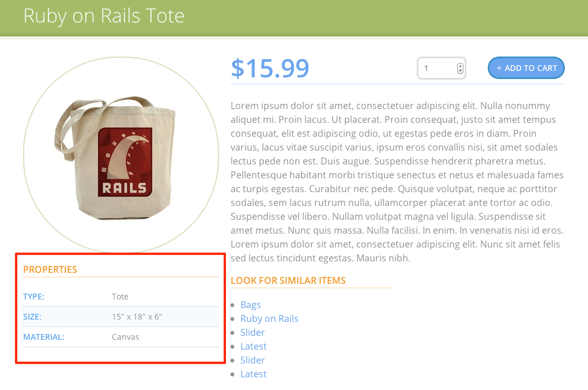Focus the quantity input field
588x390 pixels.
coord(441,68)
